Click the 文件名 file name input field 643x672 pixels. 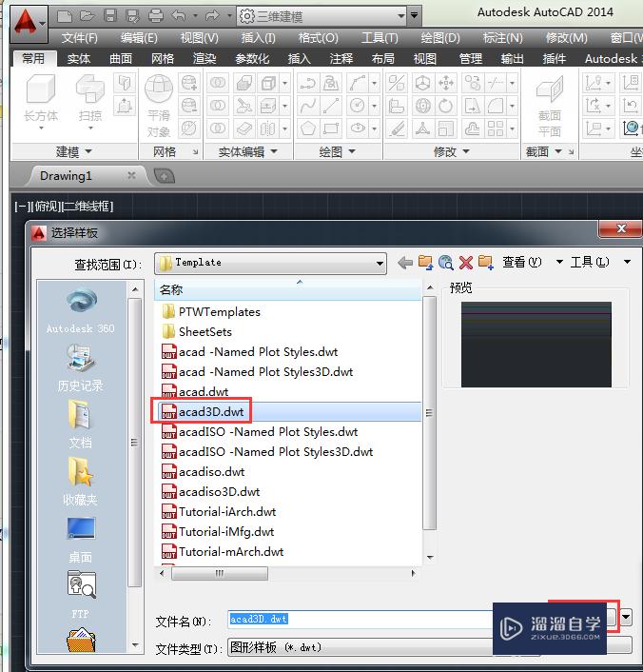[x=360, y=620]
